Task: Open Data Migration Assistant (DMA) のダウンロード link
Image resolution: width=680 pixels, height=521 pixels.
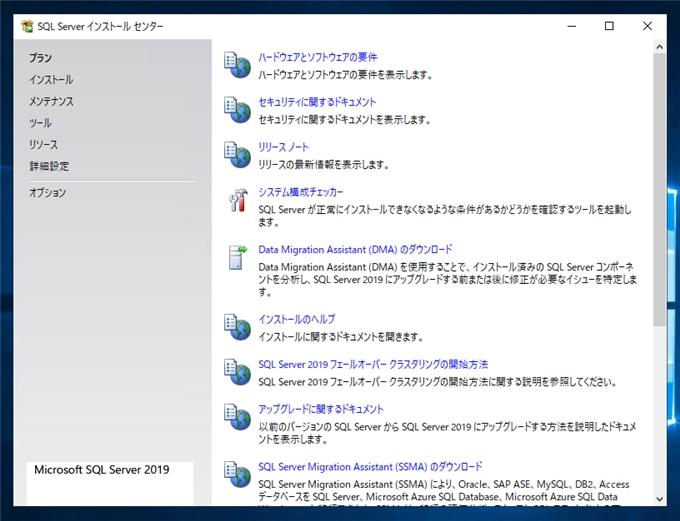Action: point(355,249)
